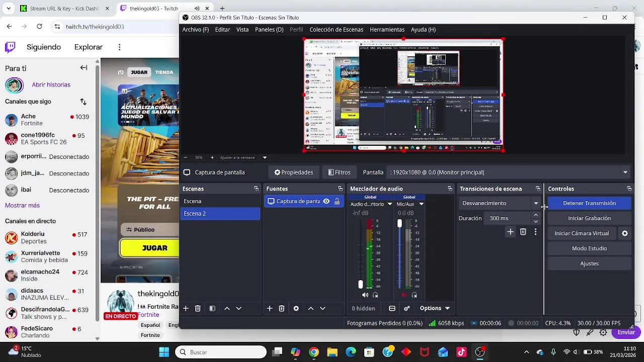Move the selected source down

[x=323, y=308]
